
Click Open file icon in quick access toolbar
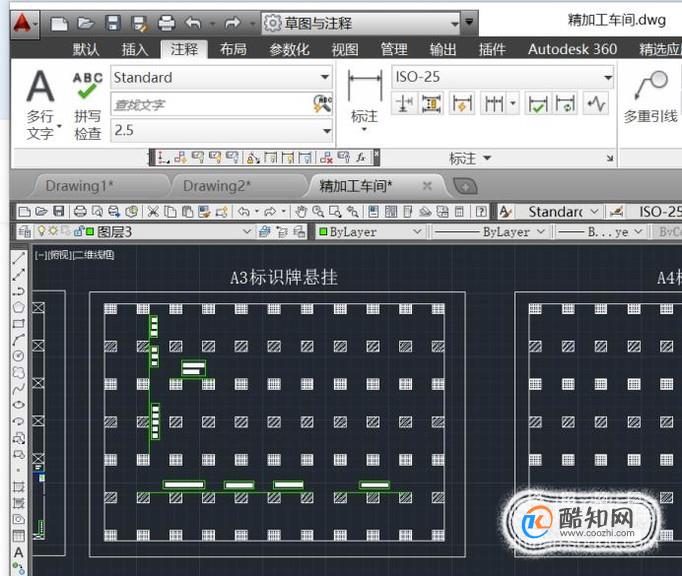[x=85, y=23]
